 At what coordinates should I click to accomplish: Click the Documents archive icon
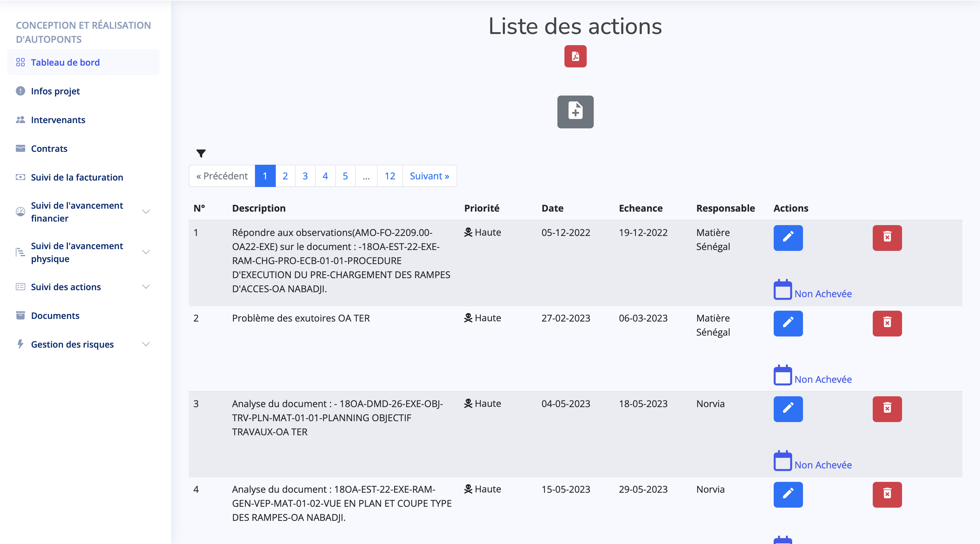(x=21, y=315)
